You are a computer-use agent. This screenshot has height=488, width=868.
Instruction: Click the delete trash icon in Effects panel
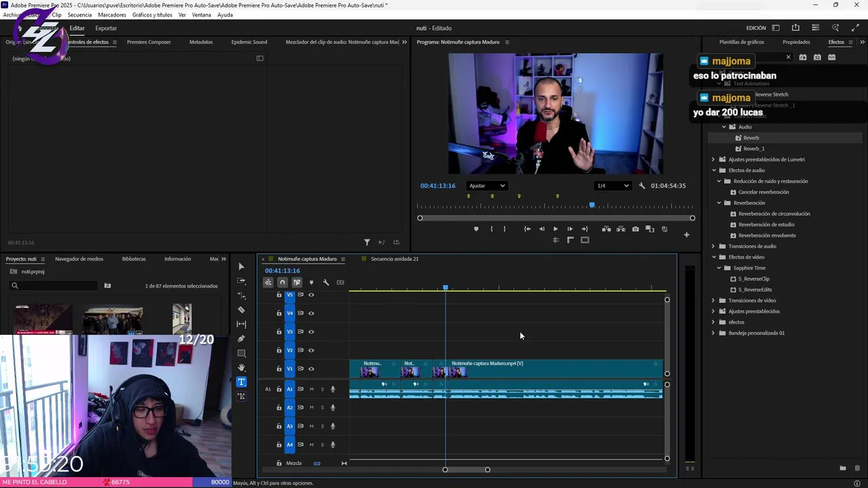point(857,468)
